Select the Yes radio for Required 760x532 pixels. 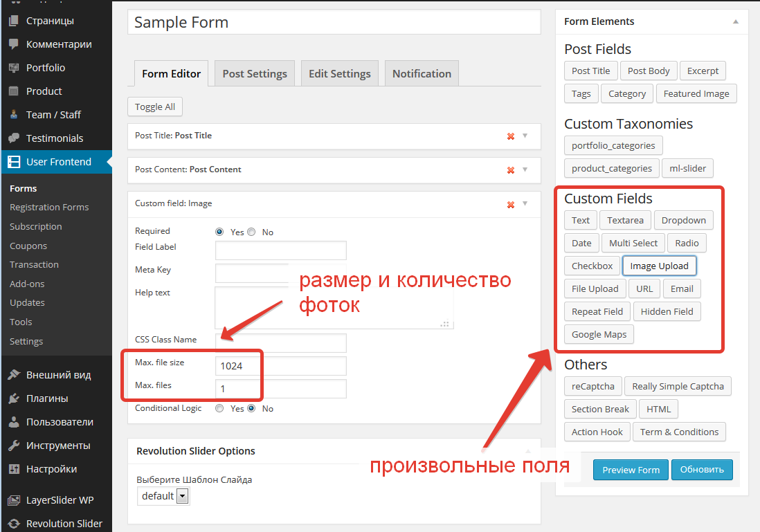tap(219, 231)
